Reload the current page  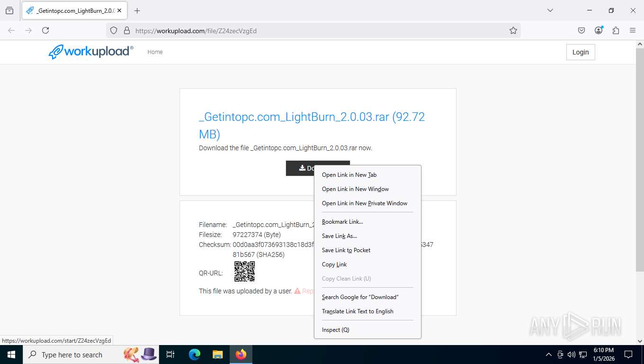(x=45, y=30)
